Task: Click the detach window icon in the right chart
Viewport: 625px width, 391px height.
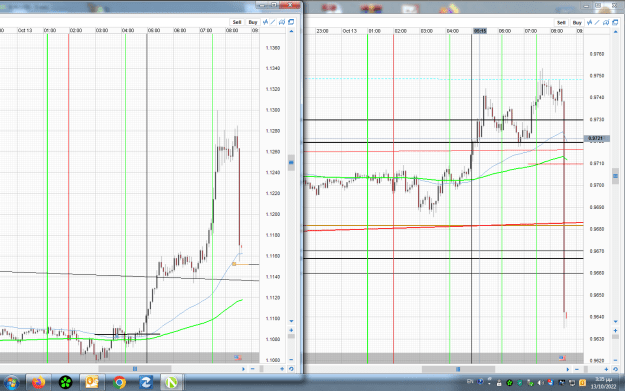Action: pos(616,23)
